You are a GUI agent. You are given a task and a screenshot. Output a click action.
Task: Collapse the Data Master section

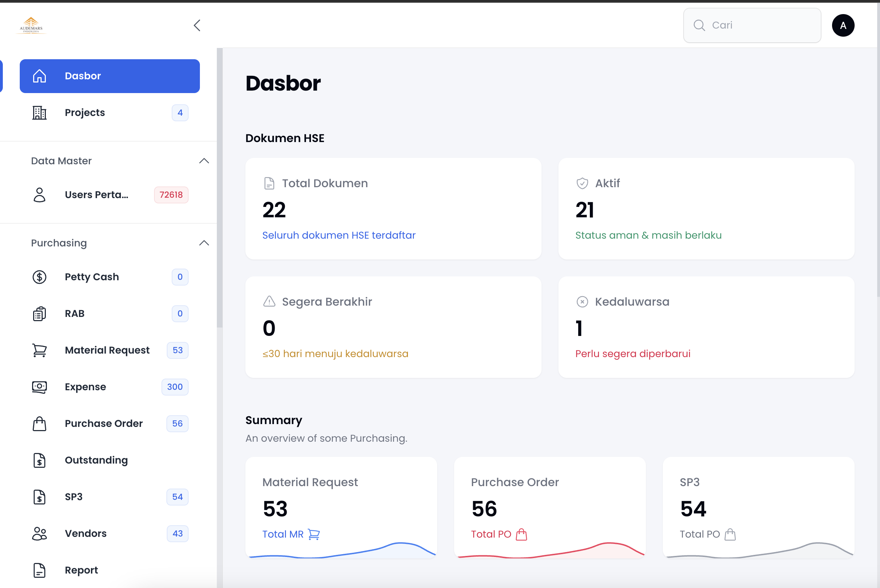tap(204, 160)
